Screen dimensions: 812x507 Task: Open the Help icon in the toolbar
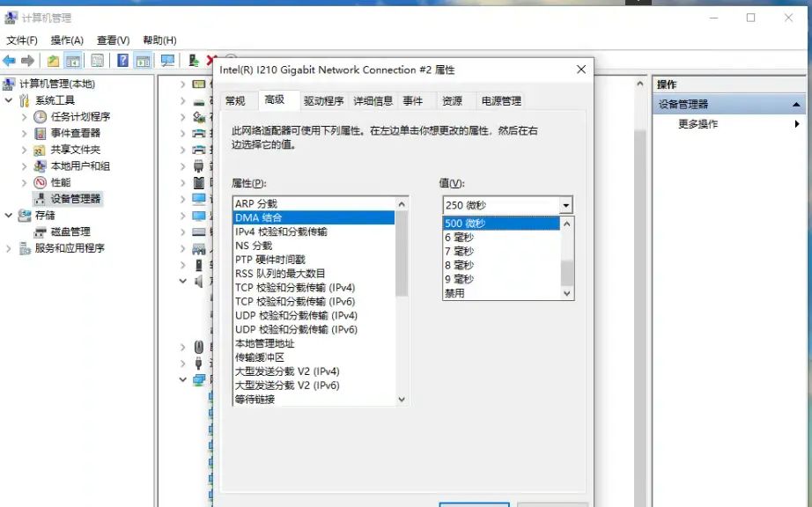(122, 60)
